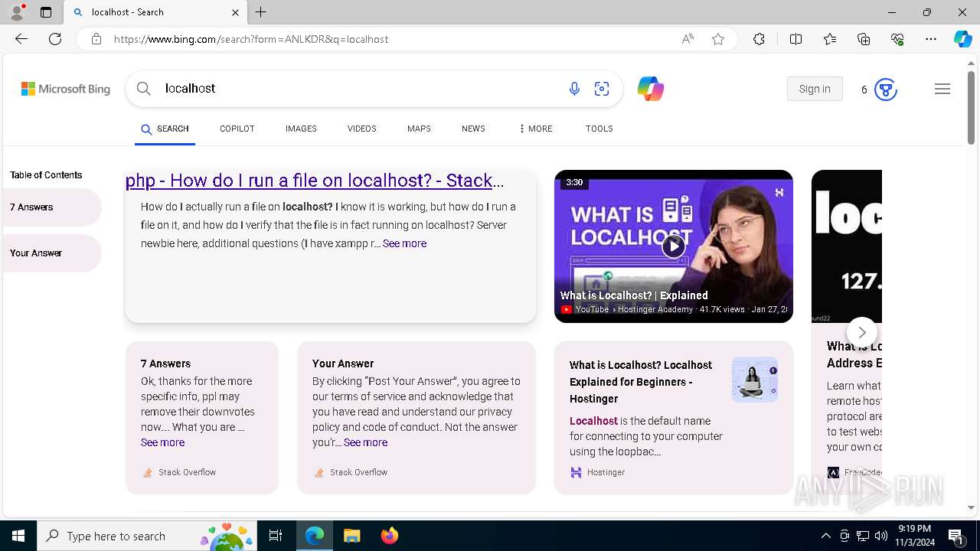980x551 pixels.
Task: Open Bing hamburger settings menu
Action: (942, 89)
